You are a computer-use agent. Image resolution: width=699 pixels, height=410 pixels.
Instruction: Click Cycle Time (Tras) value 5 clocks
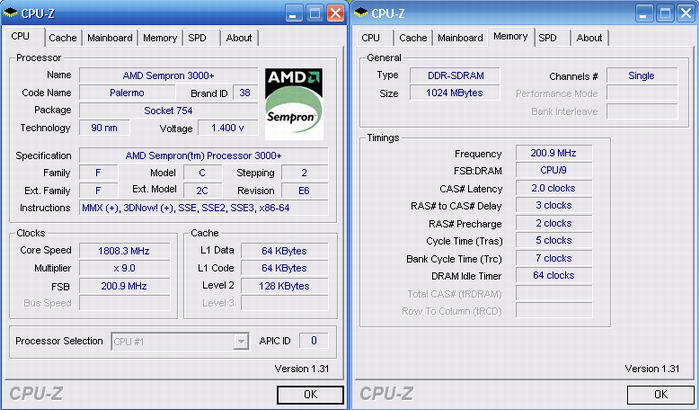coord(554,241)
